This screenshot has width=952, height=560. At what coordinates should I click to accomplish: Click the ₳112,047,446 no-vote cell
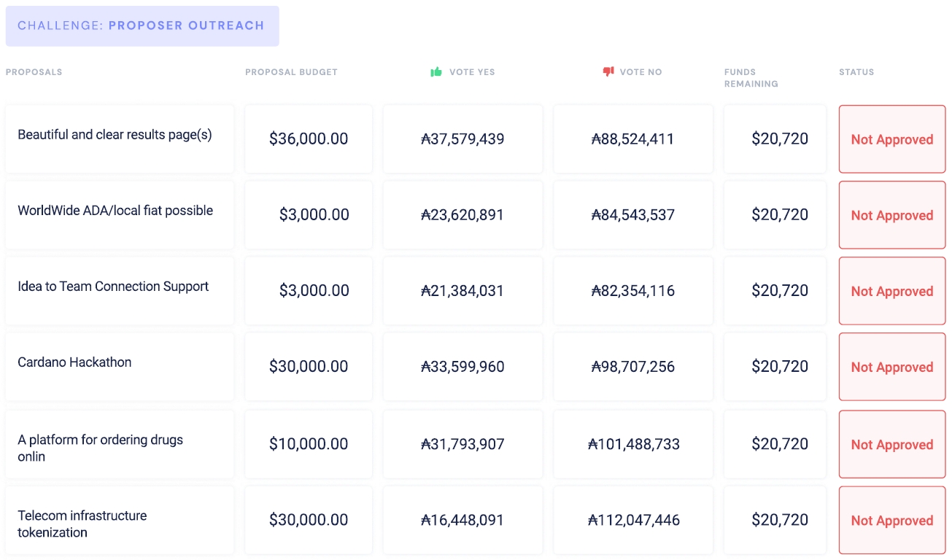[x=633, y=520]
